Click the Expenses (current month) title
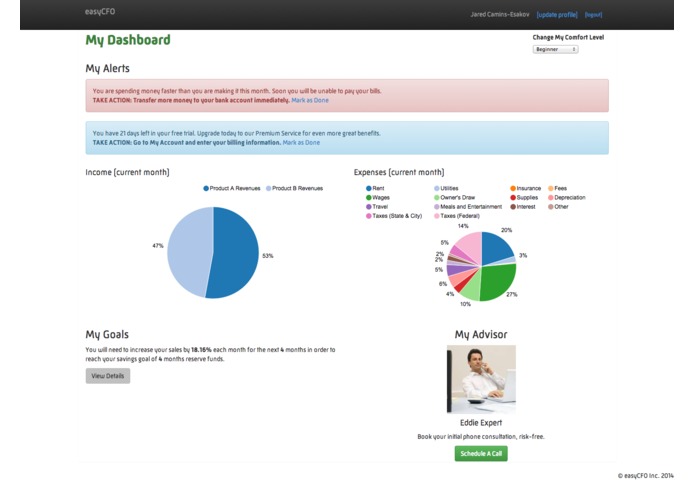The width and height of the screenshot is (695, 494). [x=399, y=172]
